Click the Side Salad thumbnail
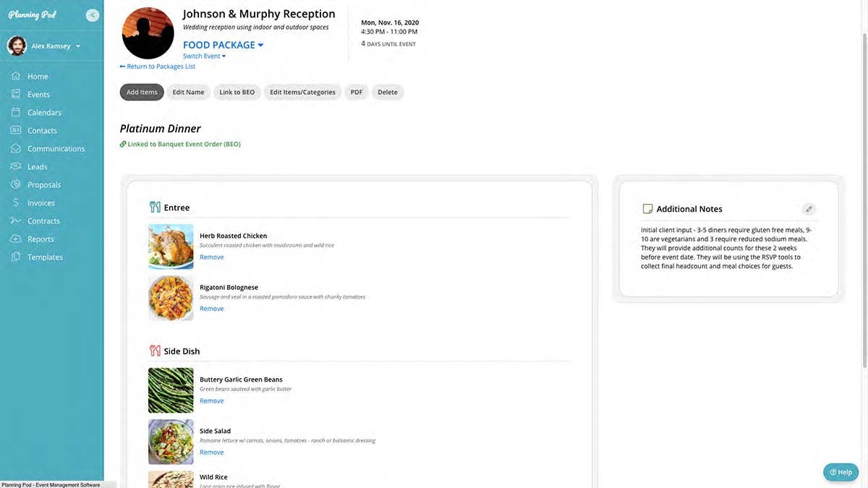Viewport: 868px width, 488px height. click(x=171, y=442)
